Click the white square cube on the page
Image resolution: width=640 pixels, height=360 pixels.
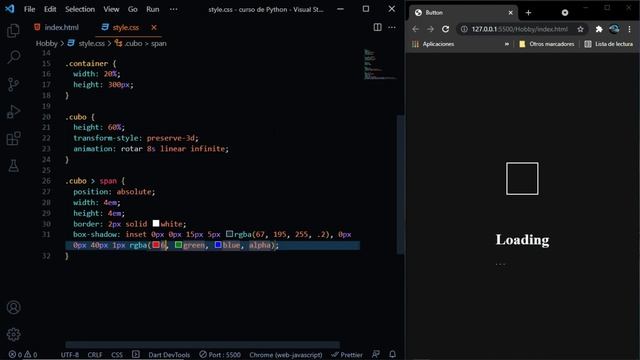[522, 178]
